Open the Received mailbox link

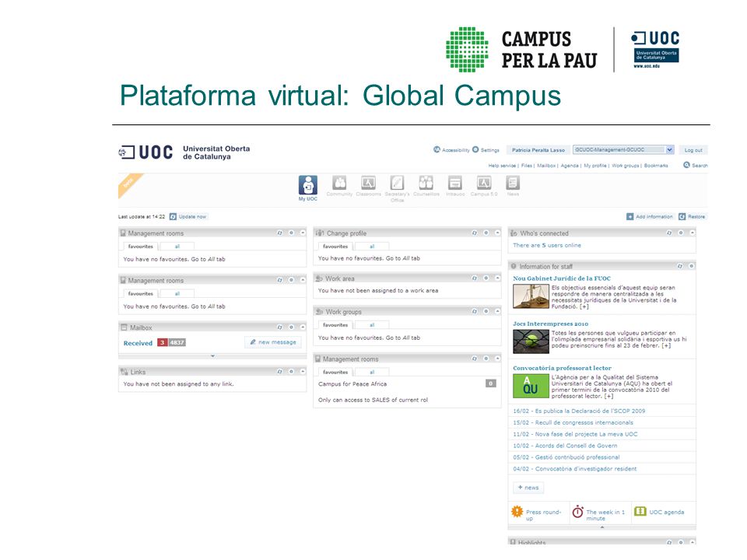pyautogui.click(x=138, y=343)
